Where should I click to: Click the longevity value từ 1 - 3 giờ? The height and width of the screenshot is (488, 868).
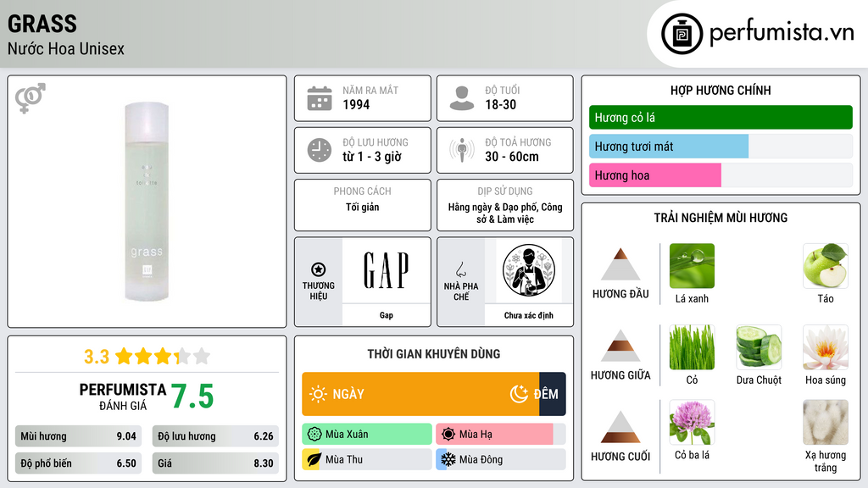coord(372,157)
